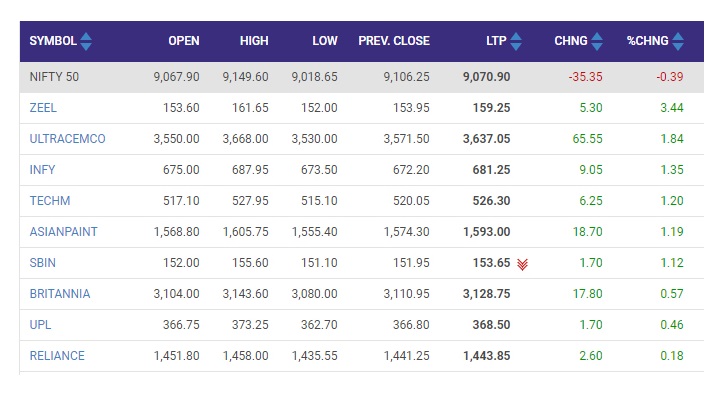Click red double-chevron icon beside SBIN LTP

click(x=522, y=264)
